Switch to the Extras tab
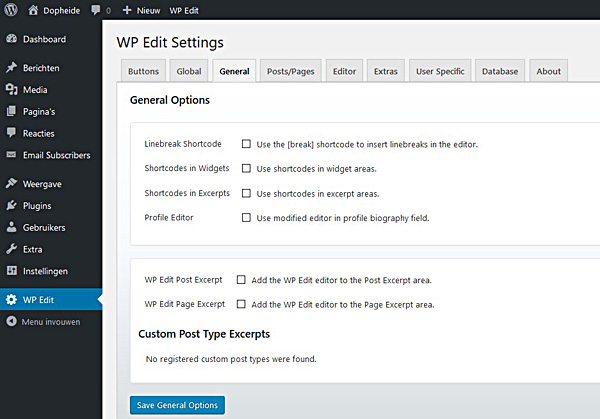The width and height of the screenshot is (600, 419). pyautogui.click(x=386, y=71)
